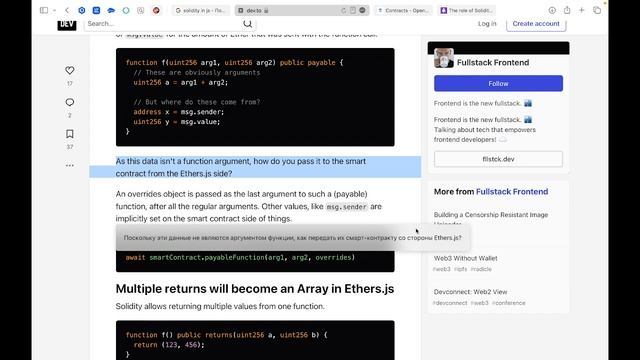Click the #ipfs tag
Viewport: 640px width, 360px height.
(x=460, y=269)
